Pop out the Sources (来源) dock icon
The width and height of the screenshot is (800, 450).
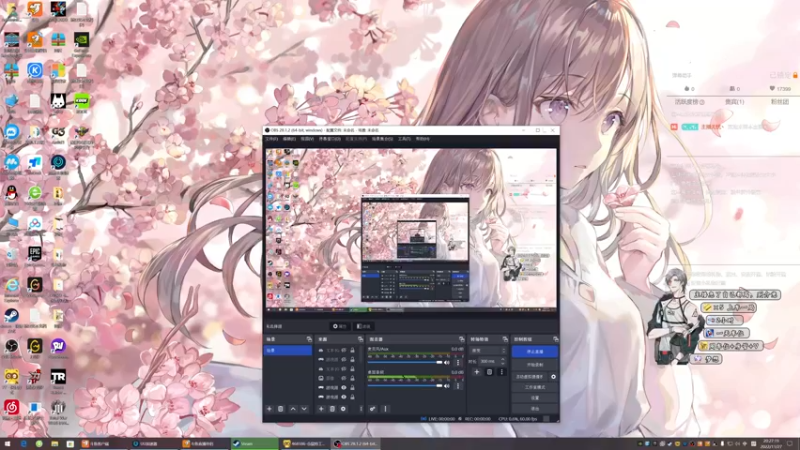(x=360, y=339)
